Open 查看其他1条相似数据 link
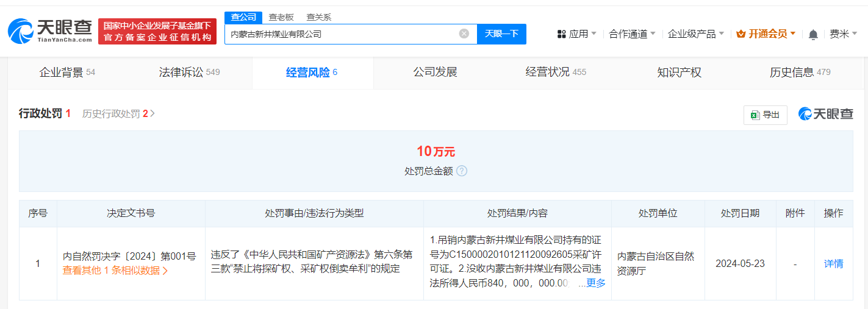Screen dimensions: 868x309 [115, 271]
